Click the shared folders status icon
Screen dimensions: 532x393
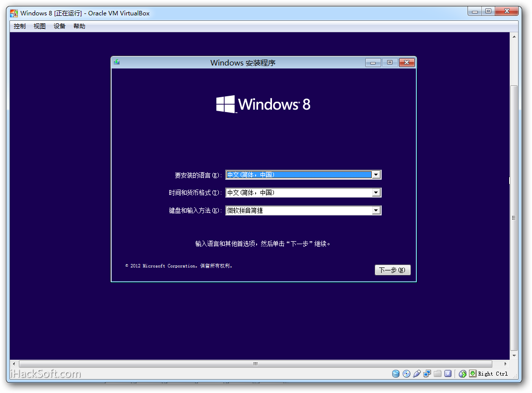438,374
